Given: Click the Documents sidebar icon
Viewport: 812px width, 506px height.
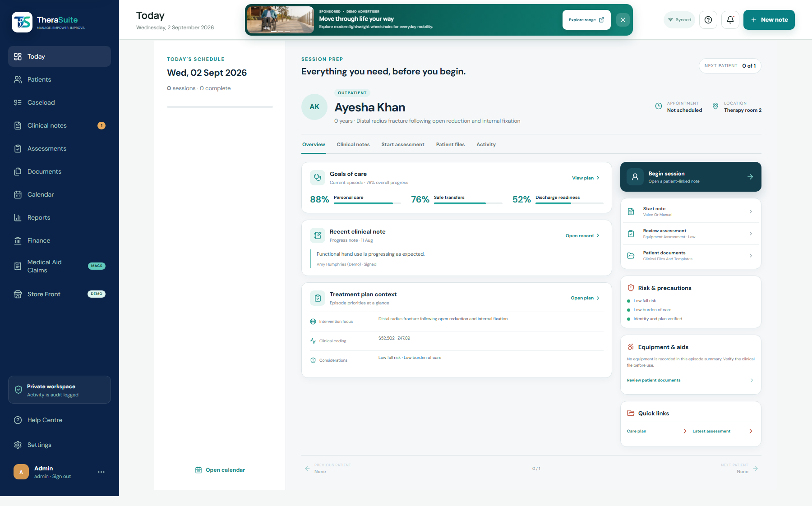Looking at the screenshot, I should pyautogui.click(x=18, y=171).
